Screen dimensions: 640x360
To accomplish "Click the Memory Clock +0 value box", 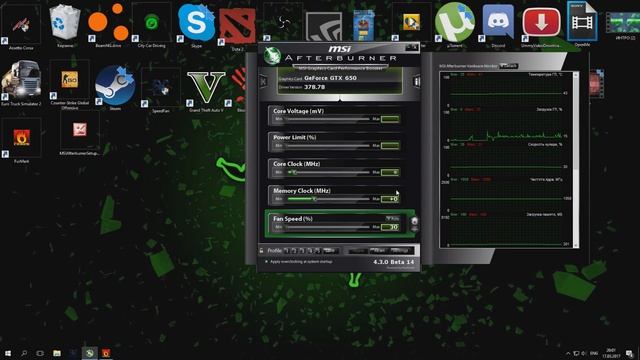I will (390, 199).
